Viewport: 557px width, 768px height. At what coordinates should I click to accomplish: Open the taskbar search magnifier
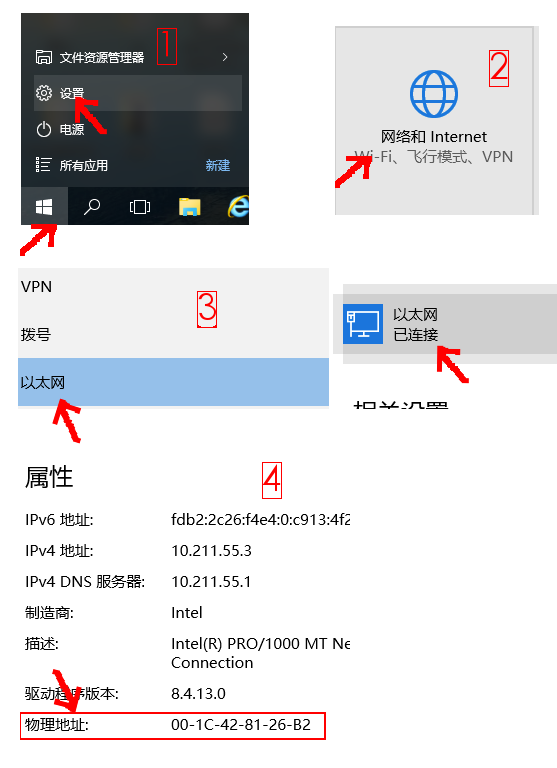92,207
